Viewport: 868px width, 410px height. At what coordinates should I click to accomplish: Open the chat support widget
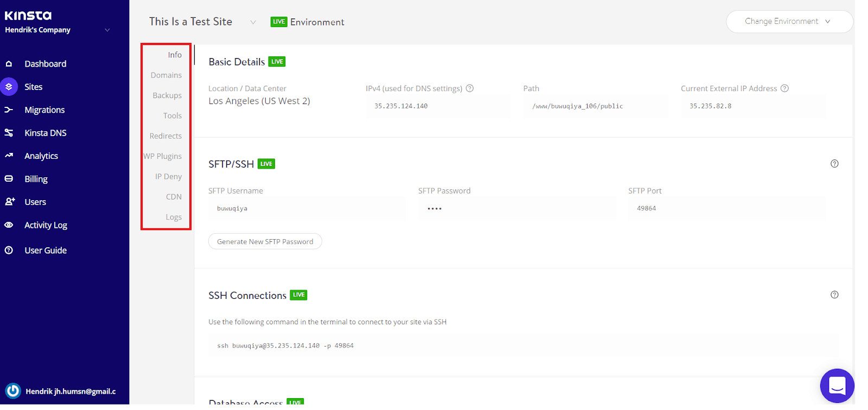[837, 386]
